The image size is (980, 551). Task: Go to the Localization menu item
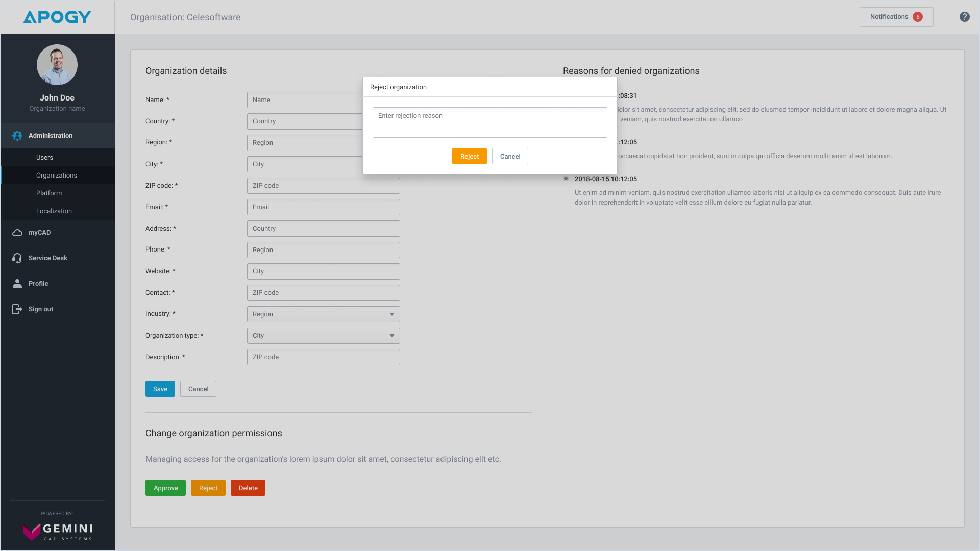coord(54,211)
